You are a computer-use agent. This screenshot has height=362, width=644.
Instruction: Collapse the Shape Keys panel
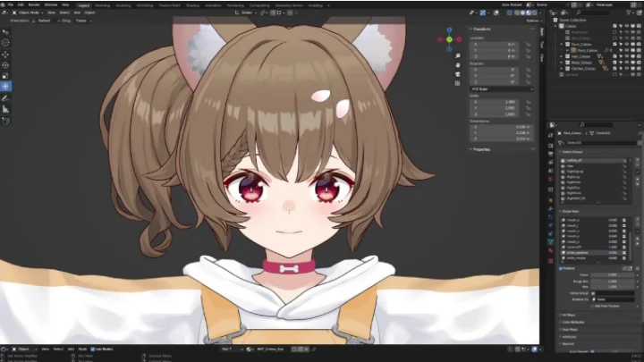[x=569, y=211]
